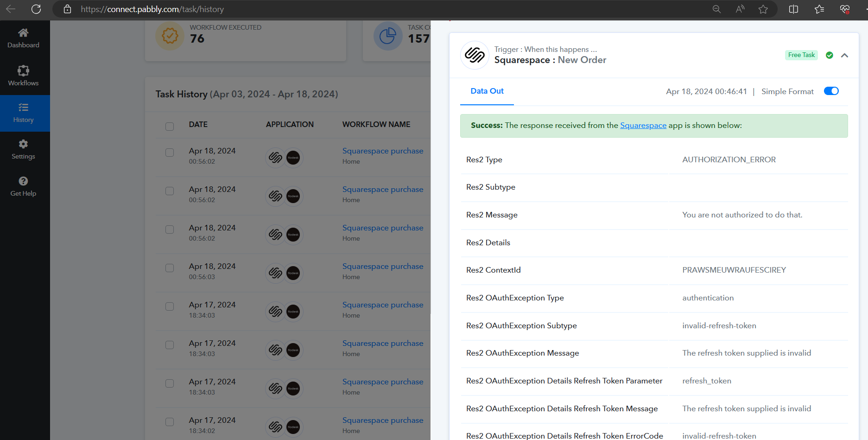Open browser essentials heart icon
Image resolution: width=868 pixels, height=440 pixels.
pyautogui.click(x=845, y=9)
